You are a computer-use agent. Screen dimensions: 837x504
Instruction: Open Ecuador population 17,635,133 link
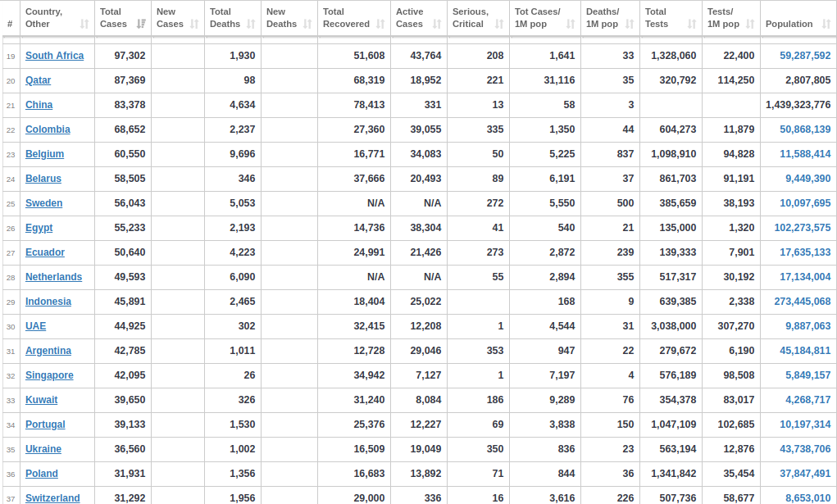(805, 252)
